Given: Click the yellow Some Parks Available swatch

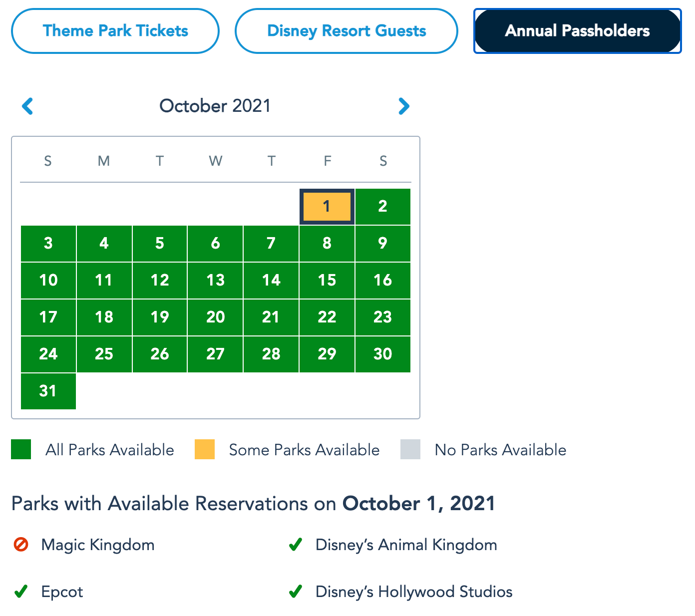Looking at the screenshot, I should 205,449.
